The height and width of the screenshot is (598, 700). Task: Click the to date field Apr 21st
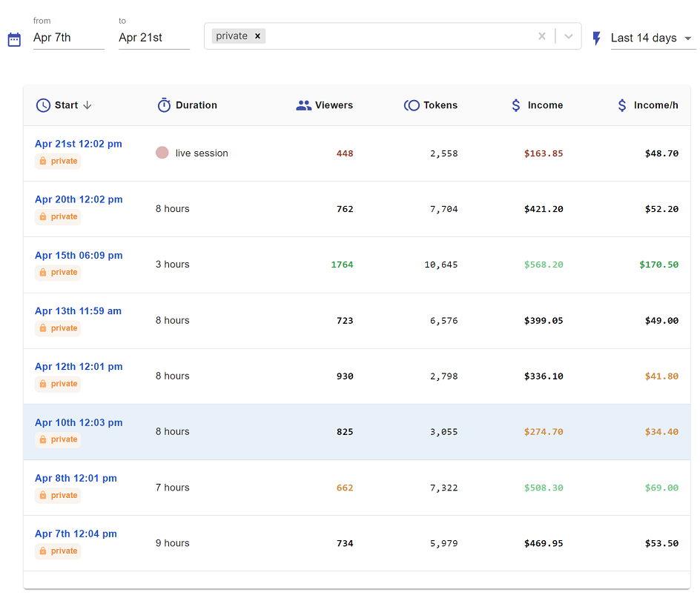coord(154,38)
